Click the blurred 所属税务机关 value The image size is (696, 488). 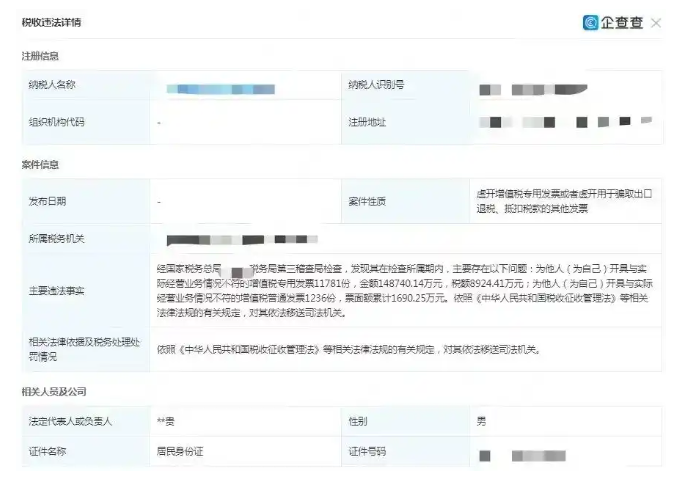242,240
